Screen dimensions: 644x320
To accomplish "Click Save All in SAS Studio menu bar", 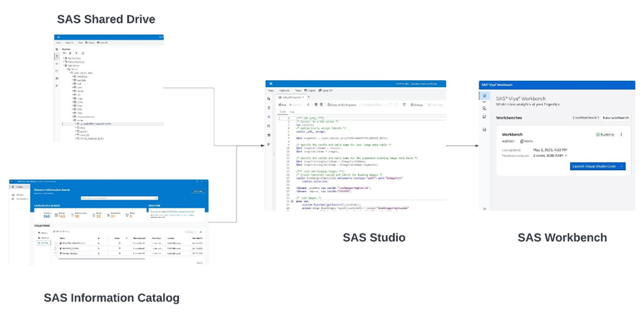I will tap(326, 90).
